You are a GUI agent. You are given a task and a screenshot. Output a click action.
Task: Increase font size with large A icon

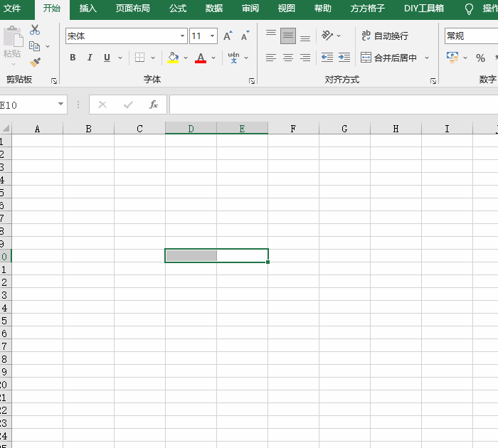click(228, 36)
